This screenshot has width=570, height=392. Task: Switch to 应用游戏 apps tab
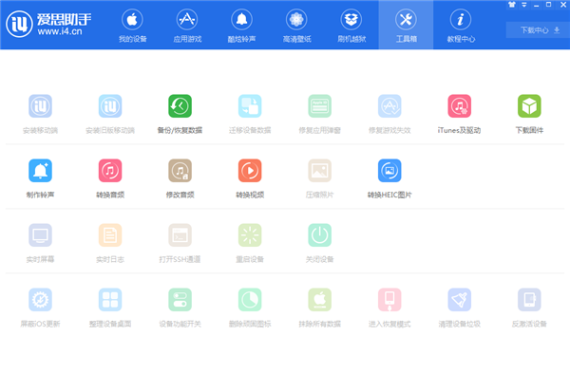(187, 26)
